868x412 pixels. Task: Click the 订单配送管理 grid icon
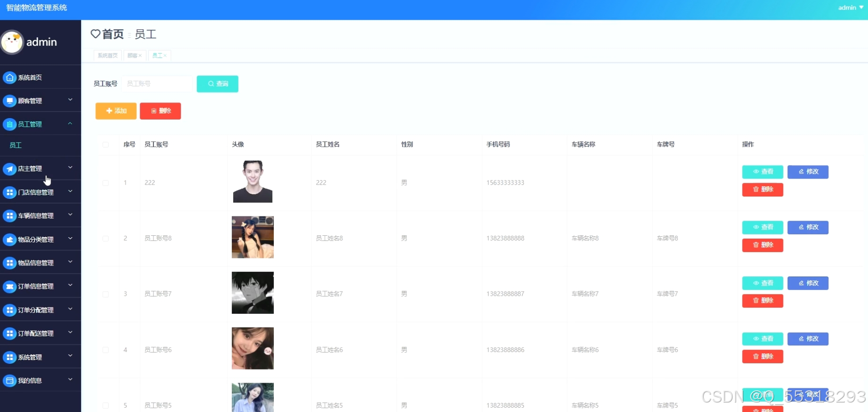(x=9, y=334)
